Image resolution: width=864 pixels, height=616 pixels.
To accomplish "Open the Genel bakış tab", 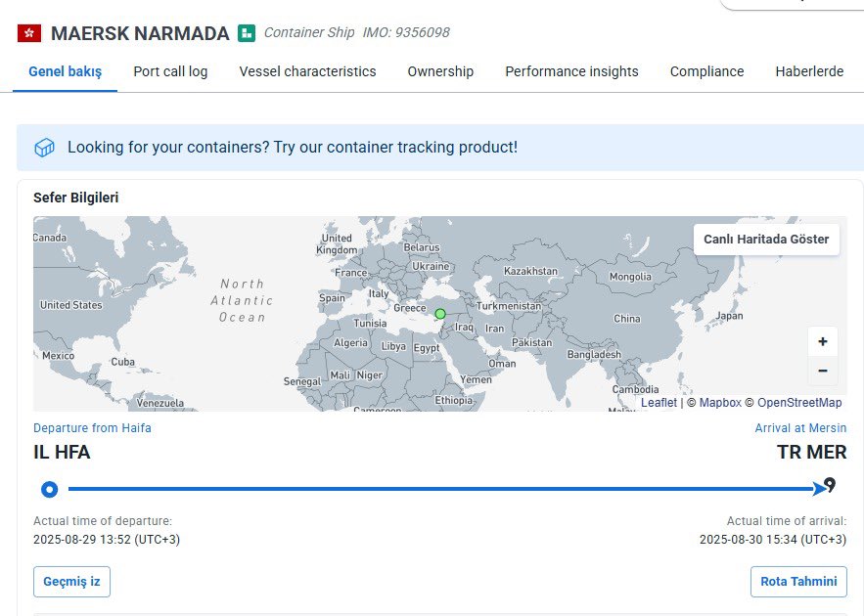I will point(65,71).
